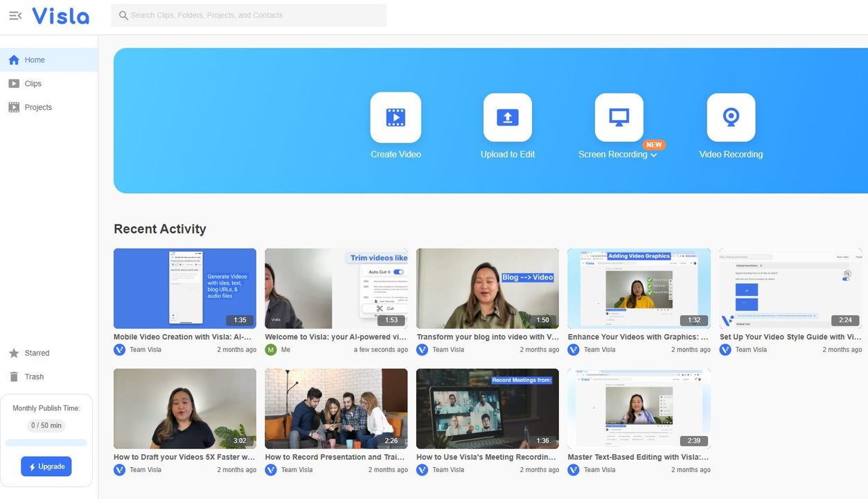Open Trash in sidebar
Screen dimensions: 868x499
(x=48, y=377)
